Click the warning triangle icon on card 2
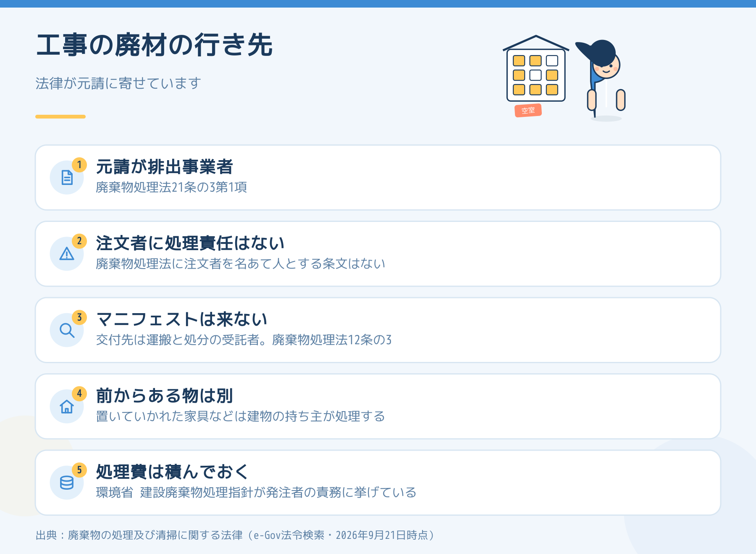Viewport: 756px width, 554px height. point(67,254)
